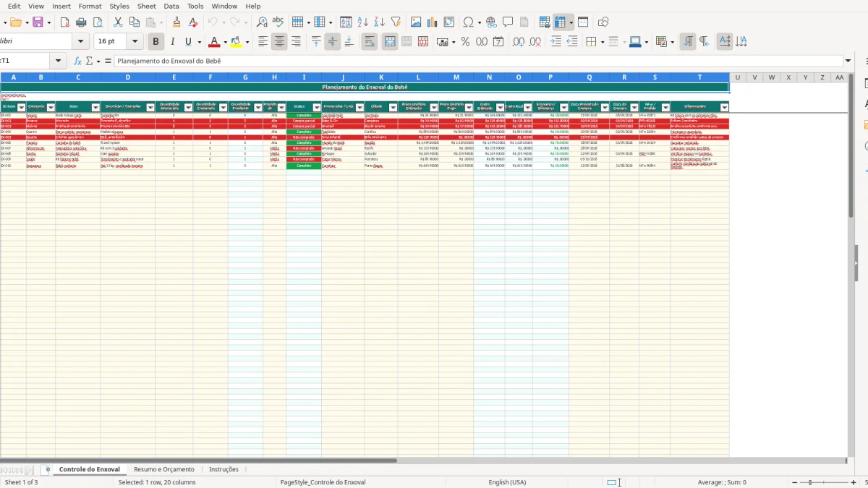Center the cell content vertically
This screenshot has height=488, width=868.
(333, 42)
